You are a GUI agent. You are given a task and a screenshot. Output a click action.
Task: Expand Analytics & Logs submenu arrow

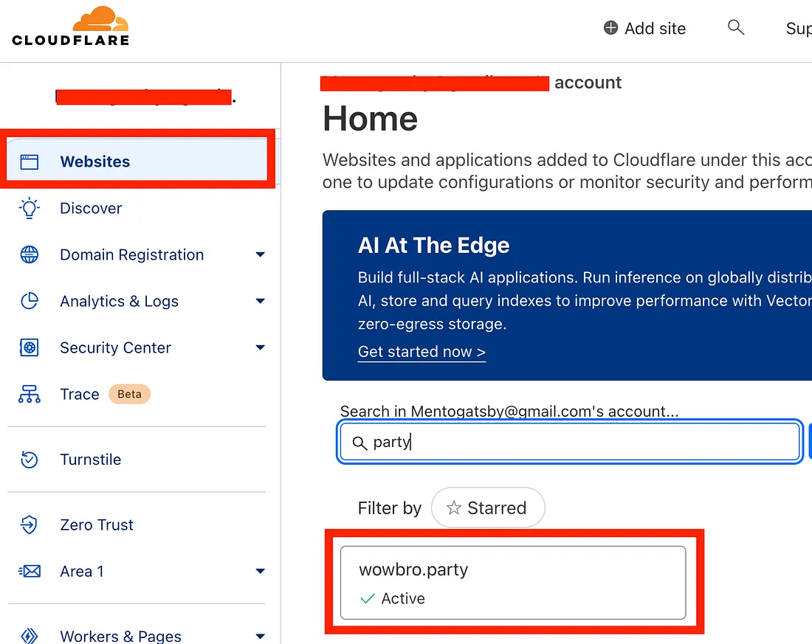click(x=260, y=301)
